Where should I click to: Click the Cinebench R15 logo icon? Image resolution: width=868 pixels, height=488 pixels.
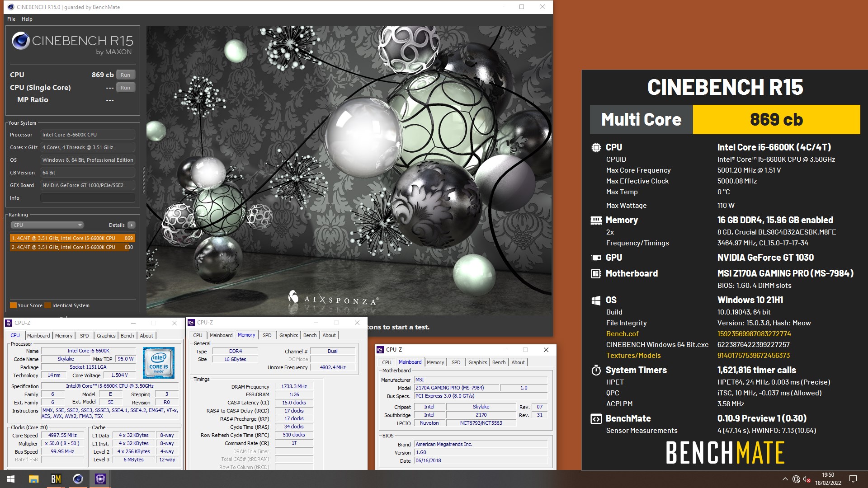pyautogui.click(x=21, y=41)
